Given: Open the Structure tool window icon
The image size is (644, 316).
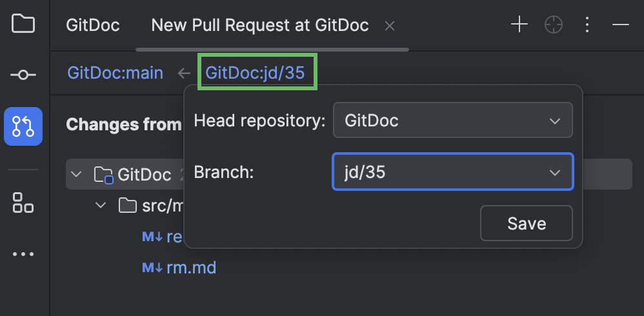Looking at the screenshot, I should click(x=23, y=202).
